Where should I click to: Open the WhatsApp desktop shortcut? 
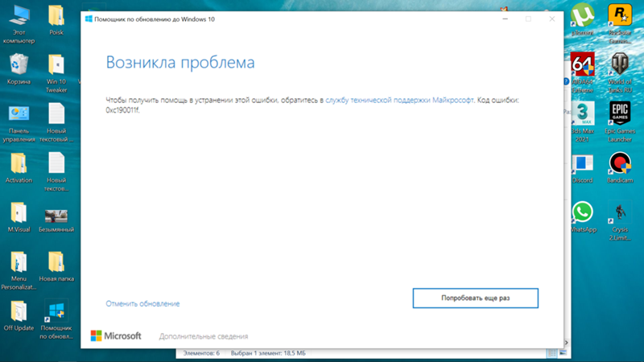click(x=582, y=216)
